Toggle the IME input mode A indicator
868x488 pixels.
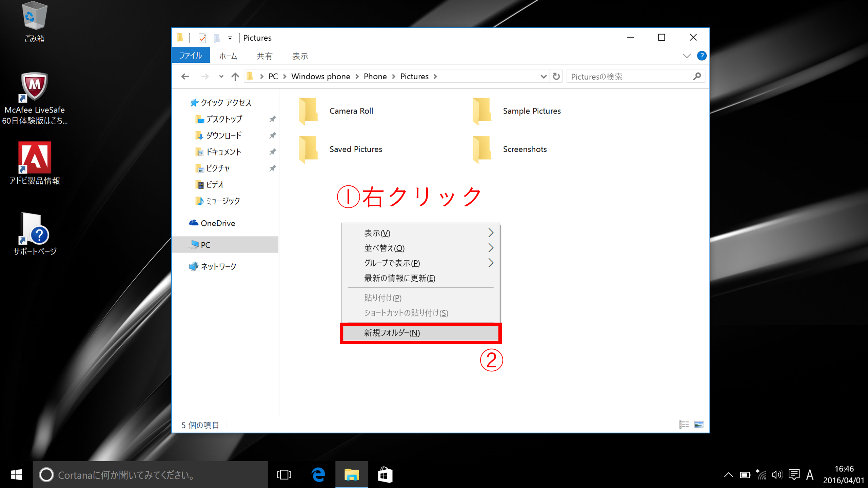tap(810, 475)
